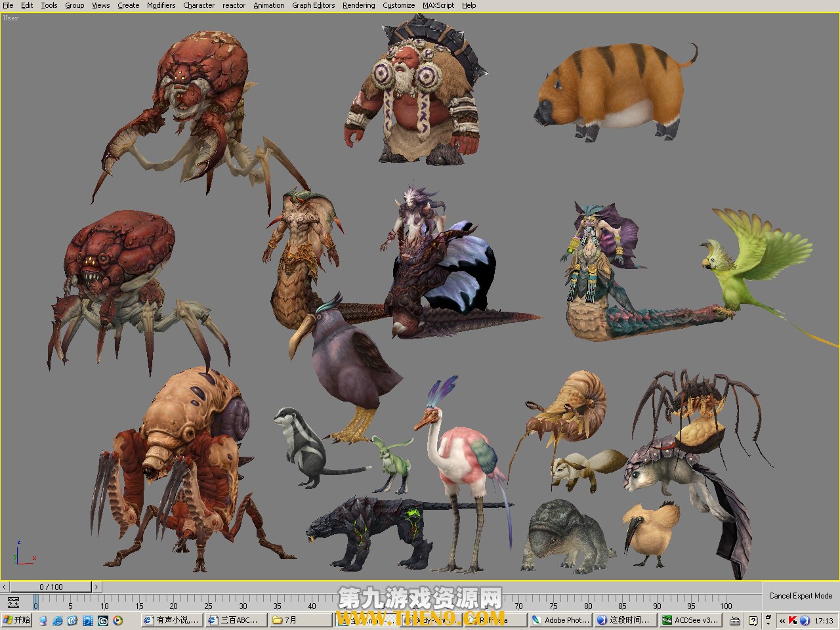
Task: Switch to 7月 folder taskbar window
Action: (x=301, y=620)
